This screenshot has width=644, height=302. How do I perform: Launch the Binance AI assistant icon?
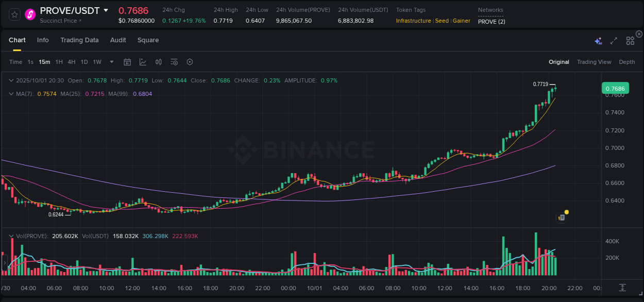pyautogui.click(x=598, y=40)
